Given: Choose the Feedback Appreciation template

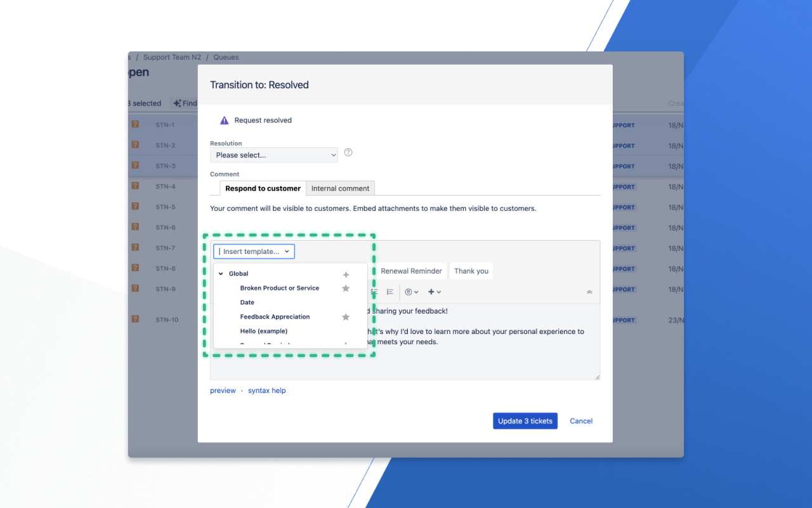Looking at the screenshot, I should coord(275,317).
